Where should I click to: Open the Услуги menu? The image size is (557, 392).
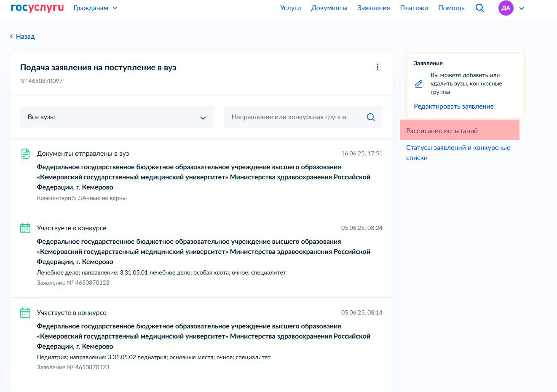(290, 8)
